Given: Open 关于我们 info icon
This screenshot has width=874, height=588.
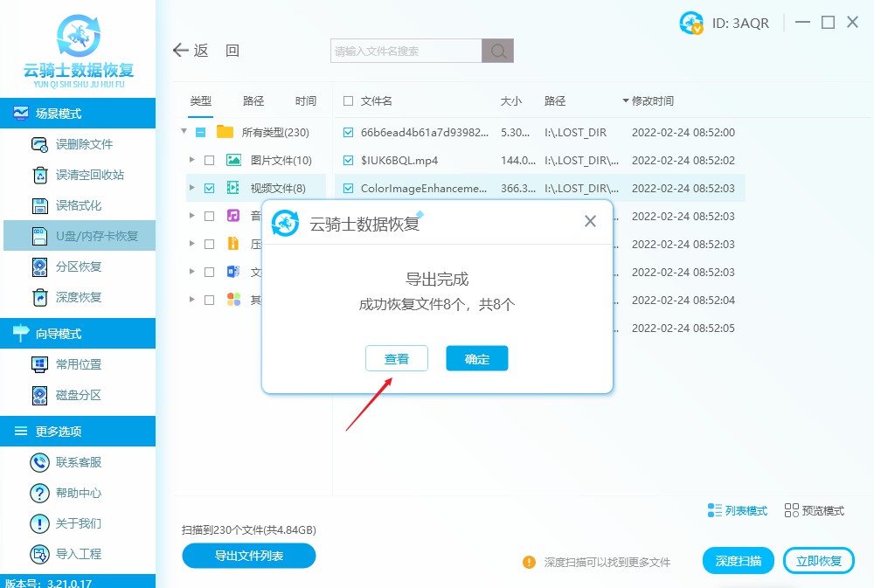Looking at the screenshot, I should pyautogui.click(x=39, y=524).
